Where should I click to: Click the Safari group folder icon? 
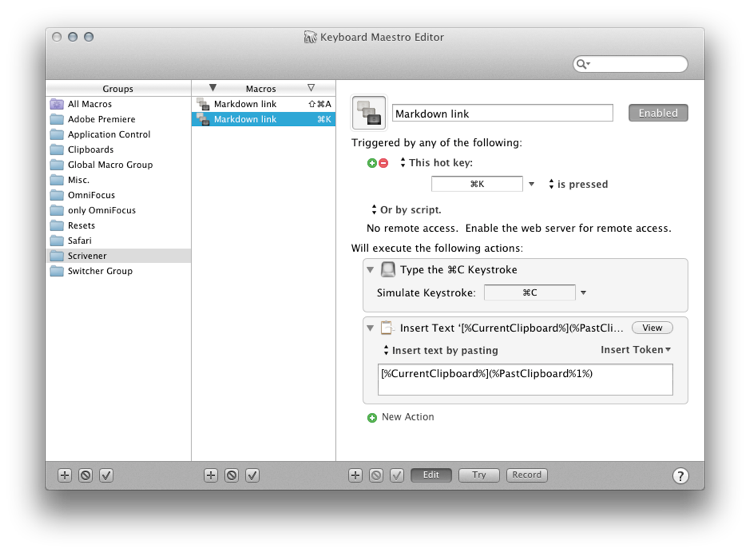[57, 241]
